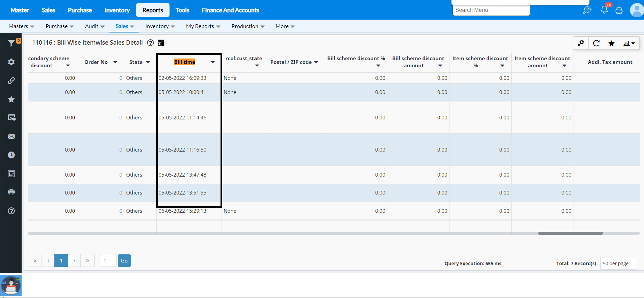Viewport: 644px width, 298px height.
Task: Click the link chain icon in sidebar
Action: point(11,81)
